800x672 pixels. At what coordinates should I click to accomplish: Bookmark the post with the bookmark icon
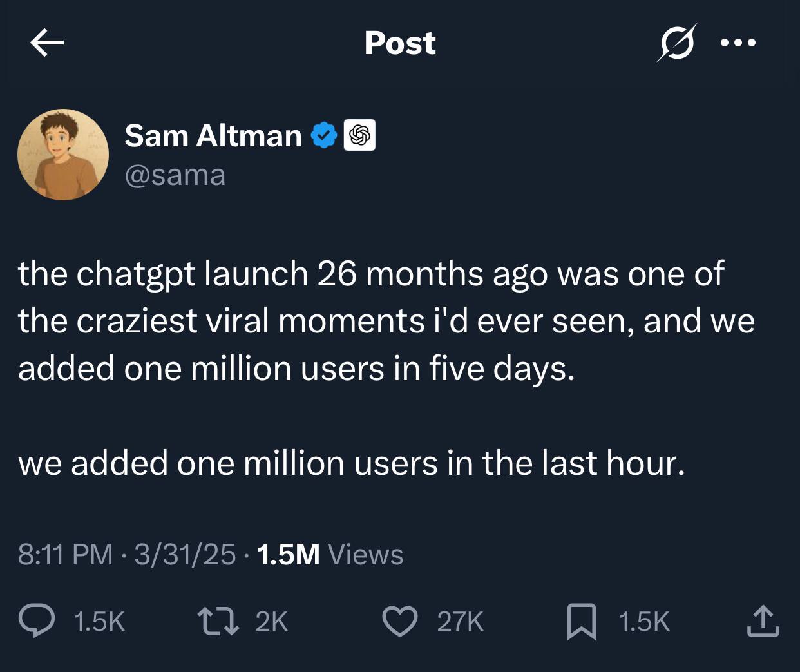(x=581, y=621)
